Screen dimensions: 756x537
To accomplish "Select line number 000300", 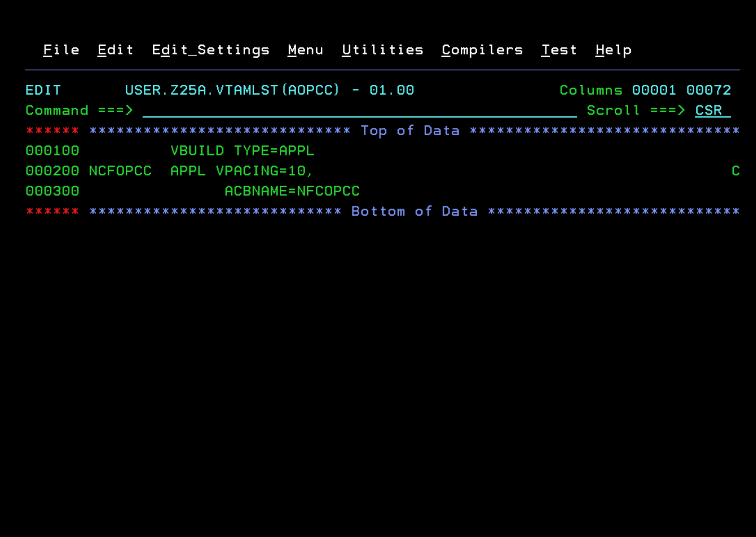I will 52,191.
